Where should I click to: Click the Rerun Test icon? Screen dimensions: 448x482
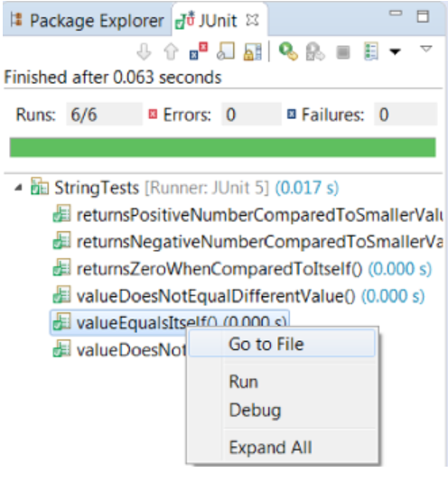pos(288,51)
